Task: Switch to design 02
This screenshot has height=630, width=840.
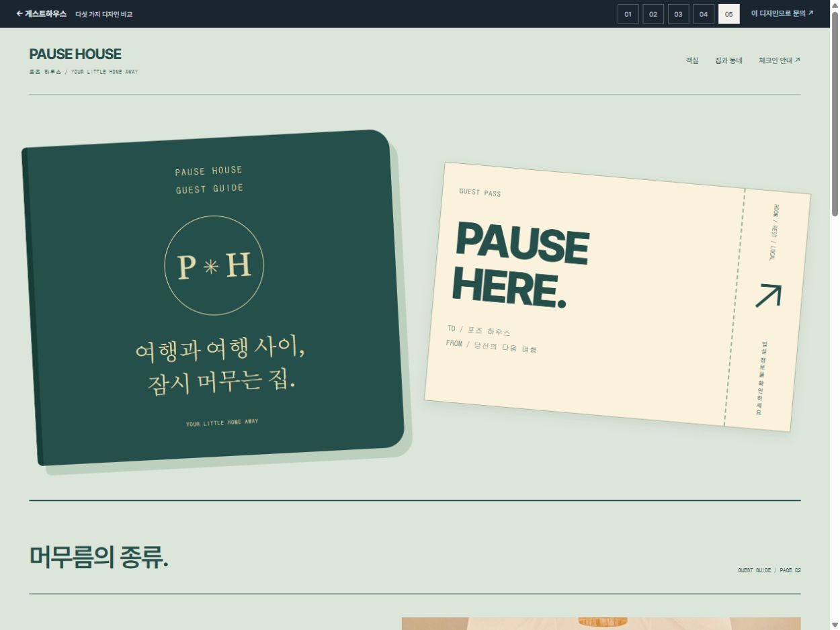Action: tap(653, 14)
